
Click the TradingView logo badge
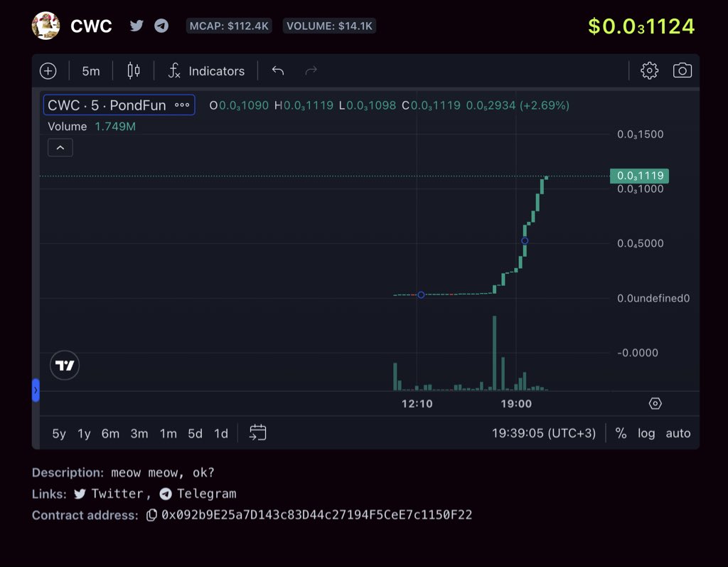(x=65, y=365)
